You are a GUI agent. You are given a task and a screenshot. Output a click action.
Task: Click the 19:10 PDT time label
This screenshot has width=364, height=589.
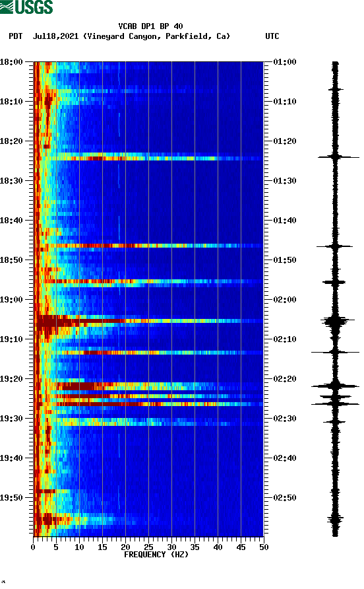pyautogui.click(x=11, y=339)
